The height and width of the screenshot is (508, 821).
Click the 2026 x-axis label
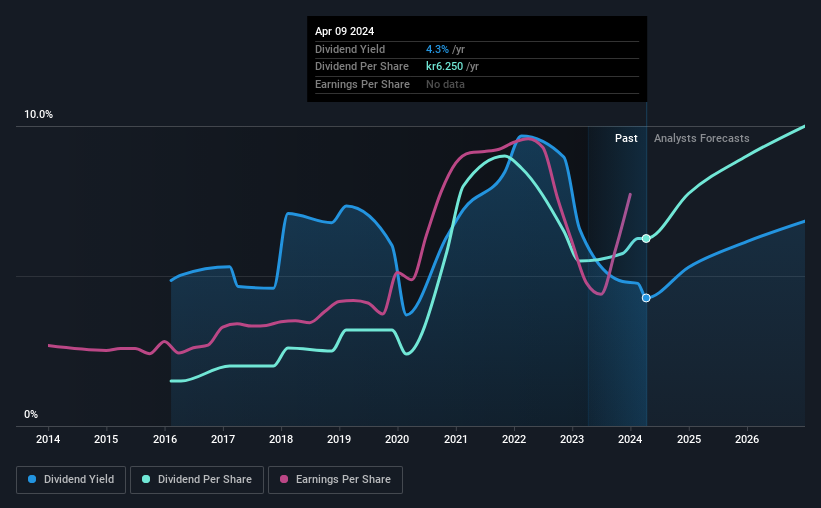[x=747, y=439]
